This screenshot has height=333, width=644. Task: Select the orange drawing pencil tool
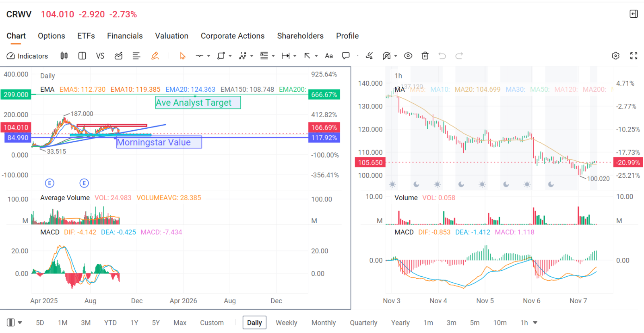point(155,56)
